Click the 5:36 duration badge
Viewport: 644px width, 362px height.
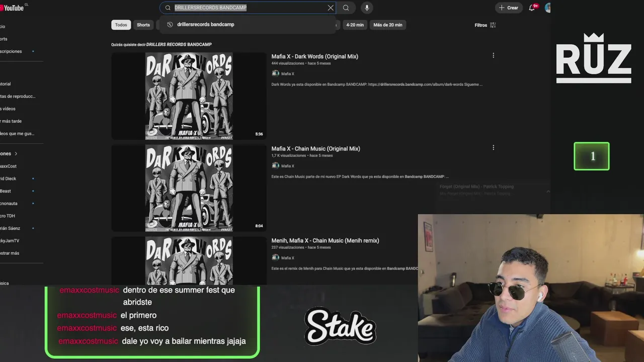(259, 134)
